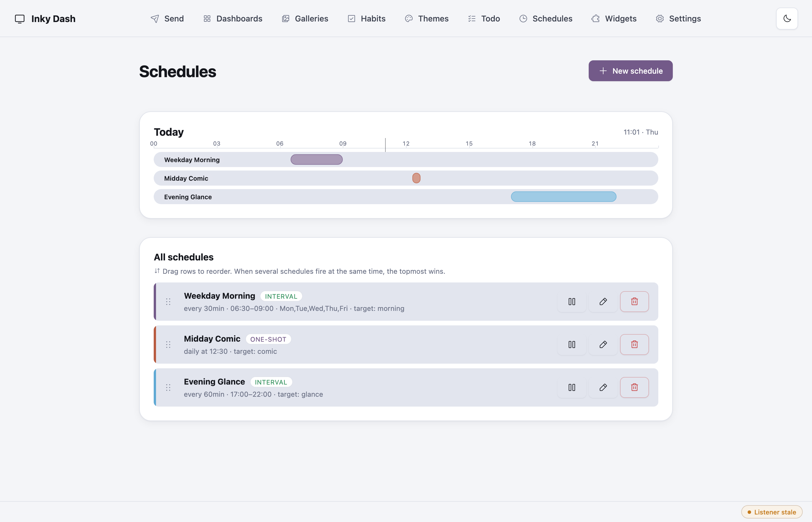812x522 pixels.
Task: Click the blue Evening Glance timeline bar
Action: pos(563,197)
